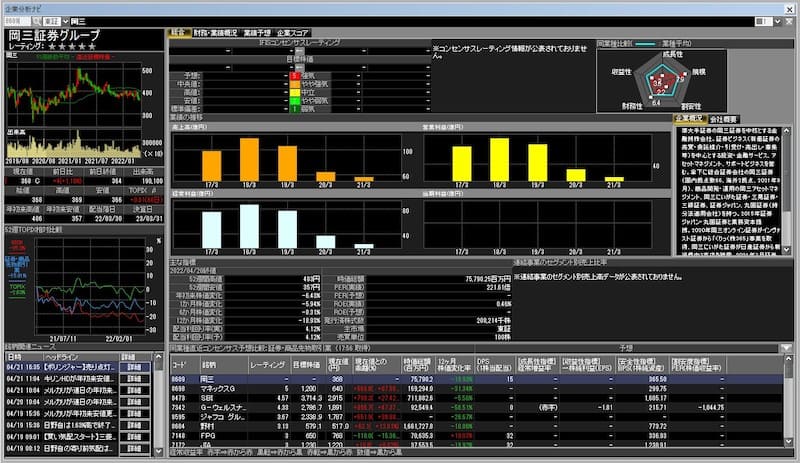The image size is (800, 463).
Task: Open 詳細 for 04/20 10:04 メルカリ news
Action: 135,402
